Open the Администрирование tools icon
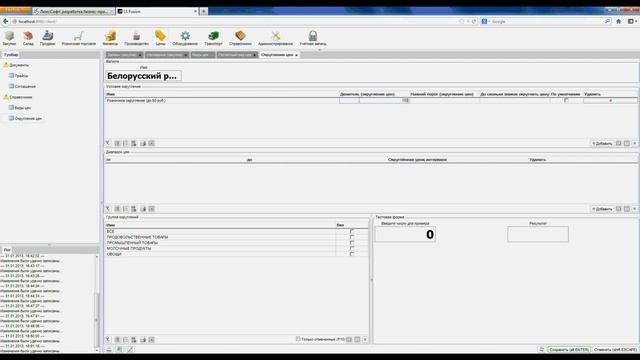The width and height of the screenshot is (640, 360). tap(276, 36)
